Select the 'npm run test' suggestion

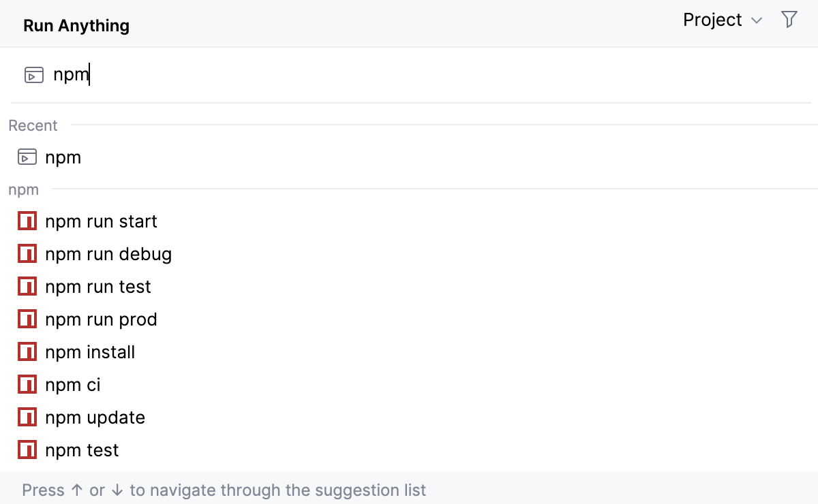[97, 286]
